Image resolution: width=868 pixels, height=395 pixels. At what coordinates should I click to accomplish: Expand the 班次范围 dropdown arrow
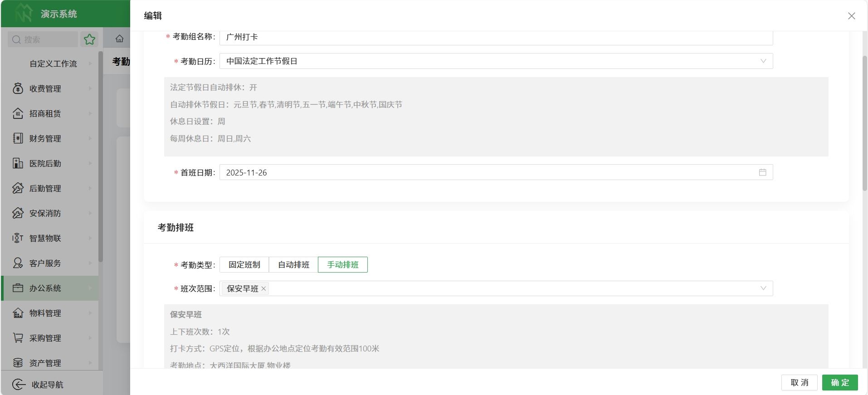(x=763, y=288)
